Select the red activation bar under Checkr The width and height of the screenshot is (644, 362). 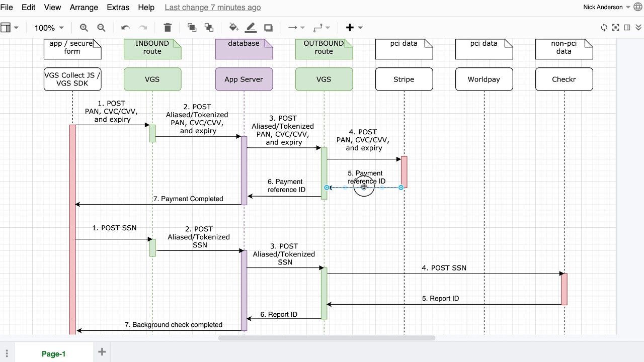tap(564, 289)
